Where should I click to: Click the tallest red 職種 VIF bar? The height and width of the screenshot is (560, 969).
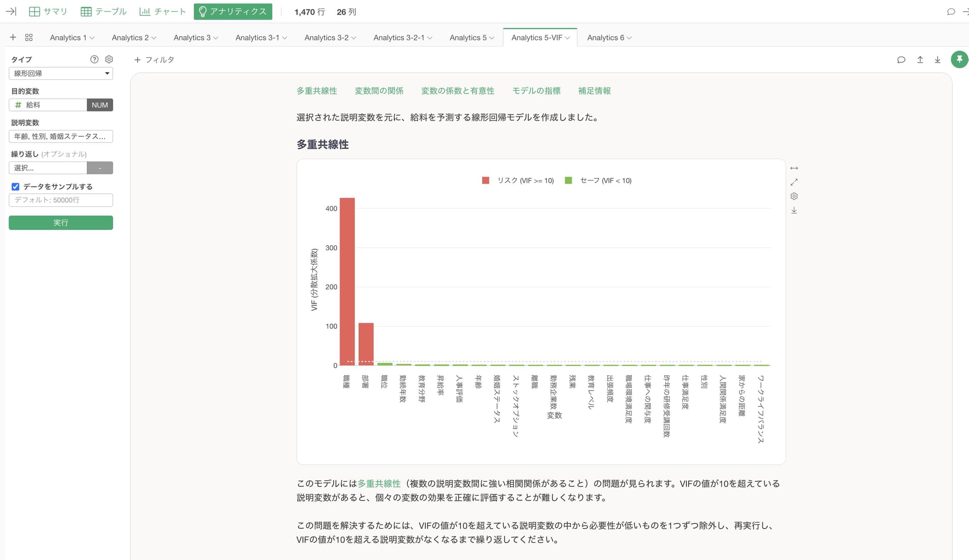pos(347,282)
